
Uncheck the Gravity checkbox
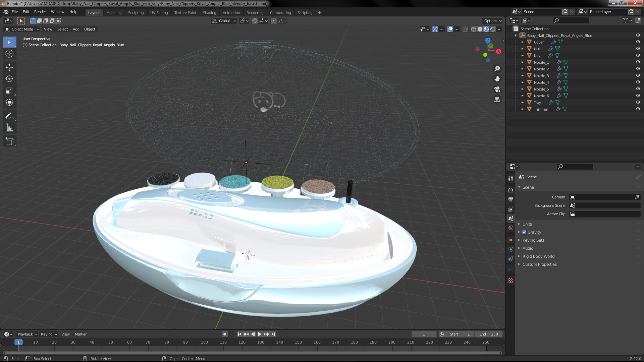point(524,232)
